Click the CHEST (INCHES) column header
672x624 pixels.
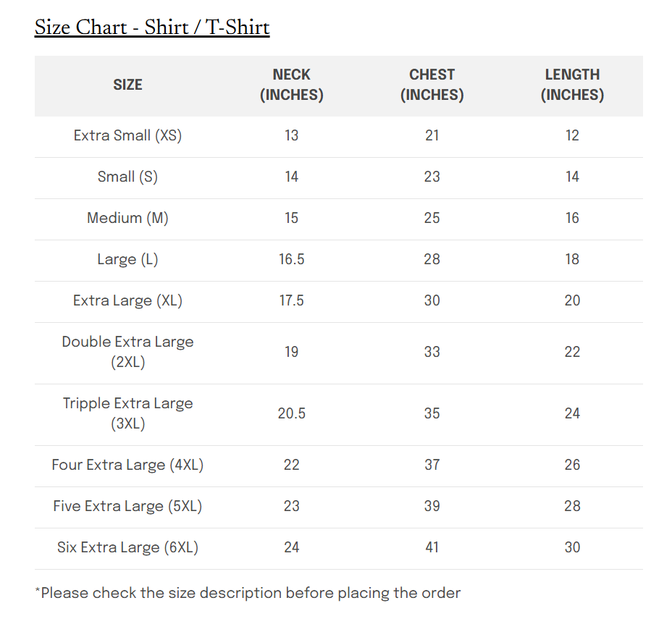(x=432, y=85)
